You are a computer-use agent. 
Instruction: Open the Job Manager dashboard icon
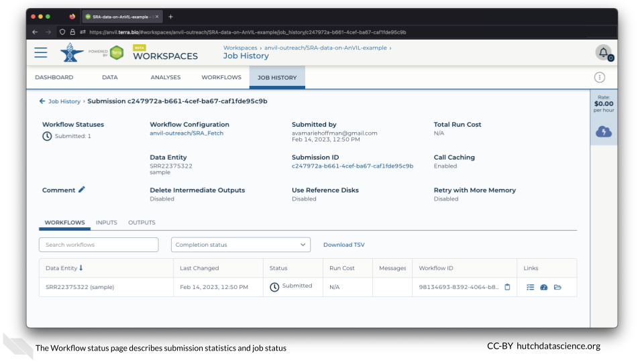pyautogui.click(x=544, y=288)
